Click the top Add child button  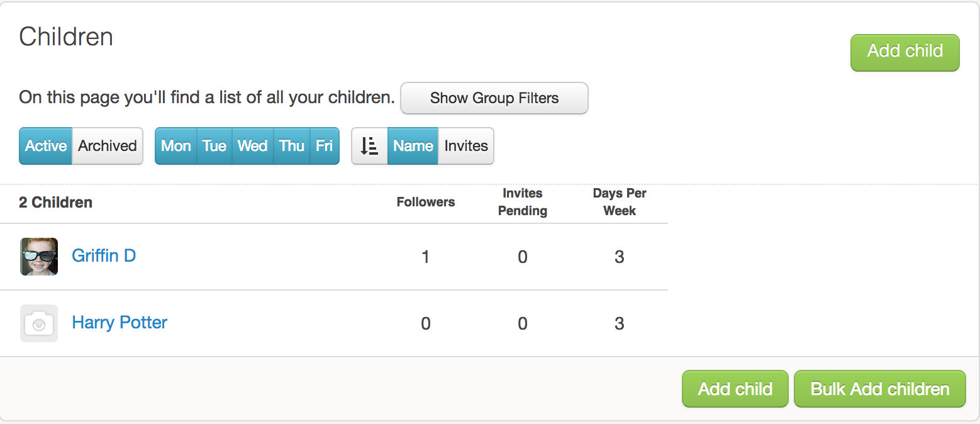(905, 52)
